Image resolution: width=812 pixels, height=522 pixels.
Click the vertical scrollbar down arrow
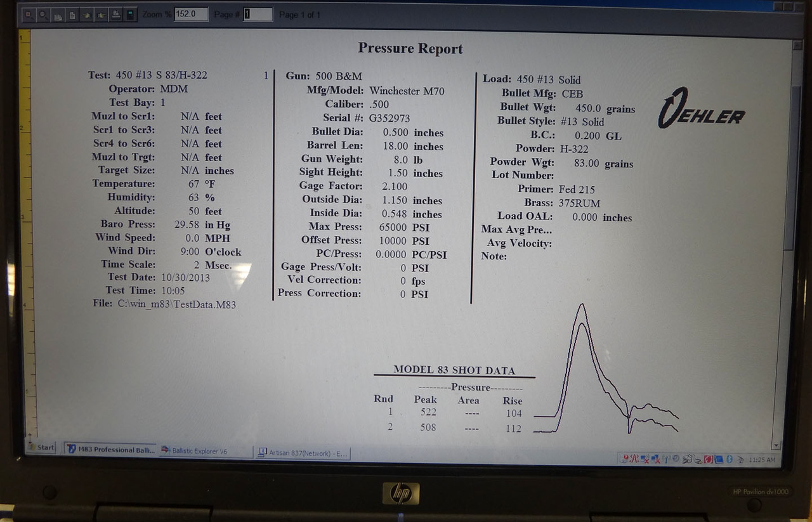(776, 445)
